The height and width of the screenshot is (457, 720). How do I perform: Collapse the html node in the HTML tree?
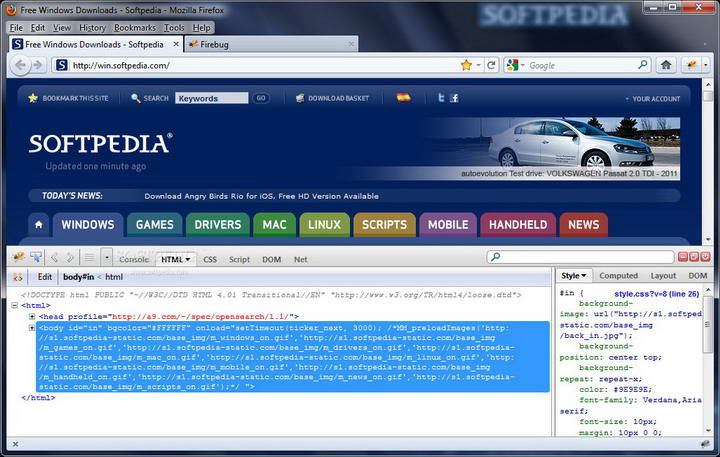coord(14,305)
